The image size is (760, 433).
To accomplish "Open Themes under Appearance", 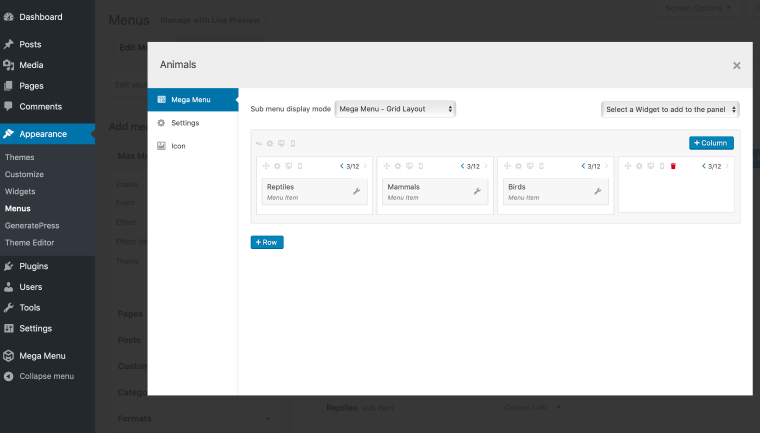I will tap(19, 157).
